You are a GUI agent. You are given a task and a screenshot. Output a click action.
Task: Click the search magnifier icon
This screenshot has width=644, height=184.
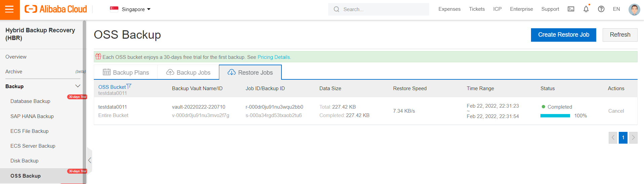[x=336, y=9]
